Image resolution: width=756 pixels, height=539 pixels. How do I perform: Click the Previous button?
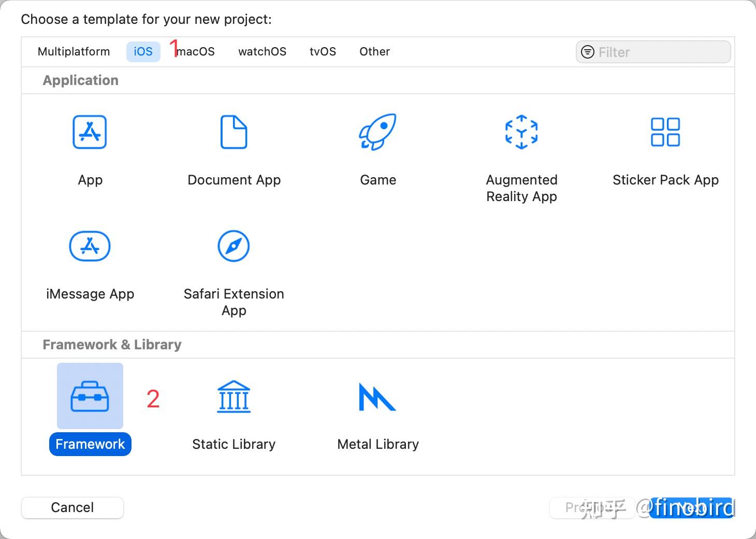click(592, 508)
